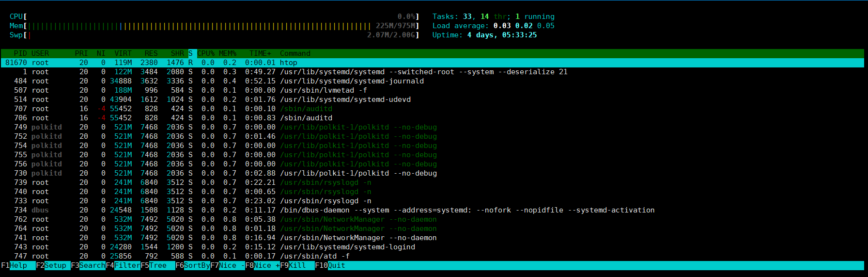Select the systemd-journald process row

[433, 81]
